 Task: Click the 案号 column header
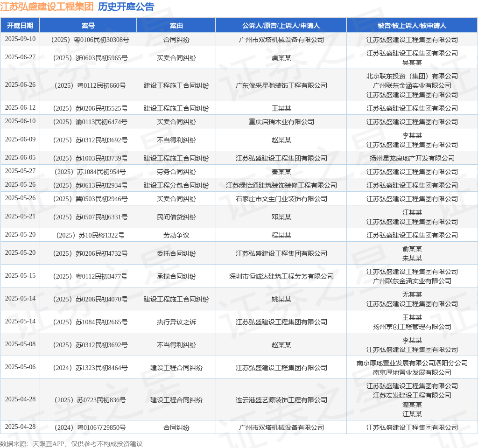88,26
